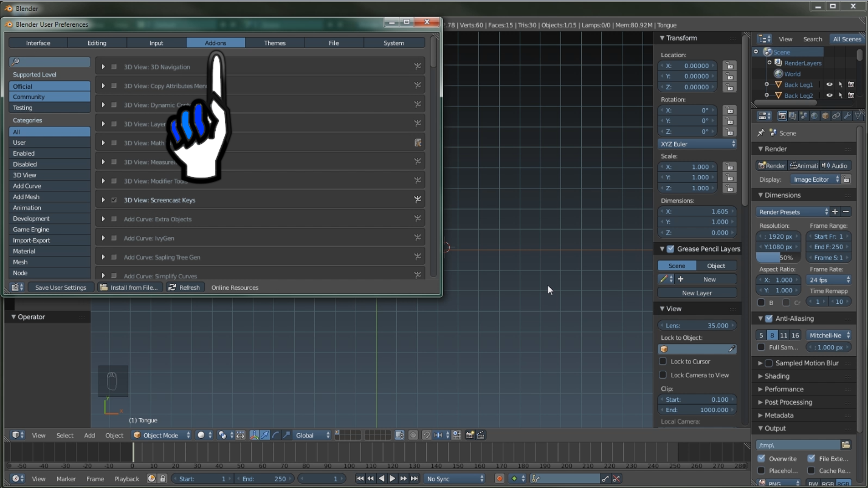This screenshot has height=488, width=868.
Task: Click New Layer grease pencil button
Action: click(x=697, y=293)
